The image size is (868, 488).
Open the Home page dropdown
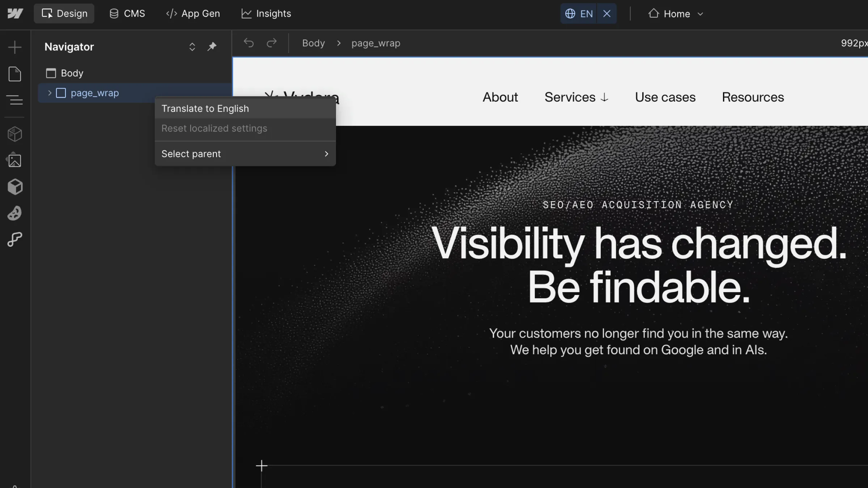(x=676, y=14)
